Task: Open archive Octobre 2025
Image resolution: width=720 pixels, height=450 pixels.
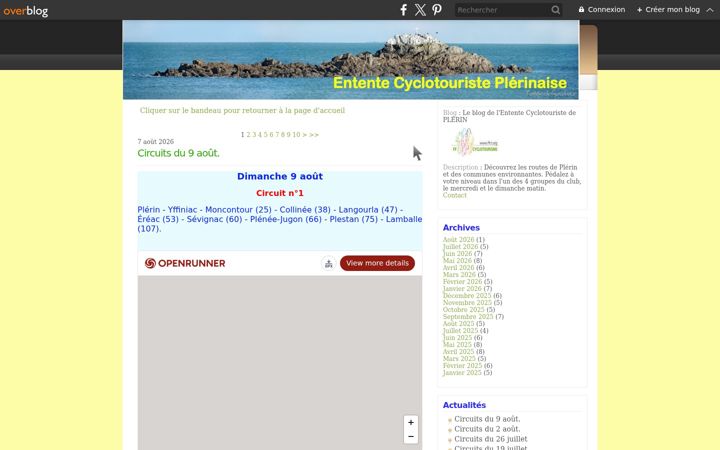Action: pyautogui.click(x=463, y=309)
